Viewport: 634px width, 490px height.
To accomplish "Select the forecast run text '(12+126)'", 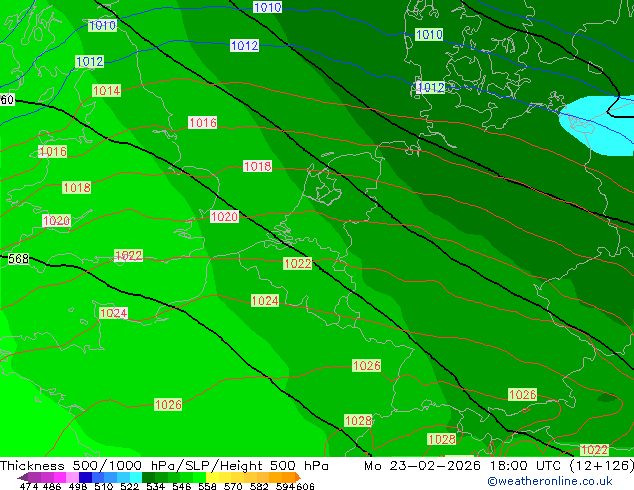I will [602, 466].
